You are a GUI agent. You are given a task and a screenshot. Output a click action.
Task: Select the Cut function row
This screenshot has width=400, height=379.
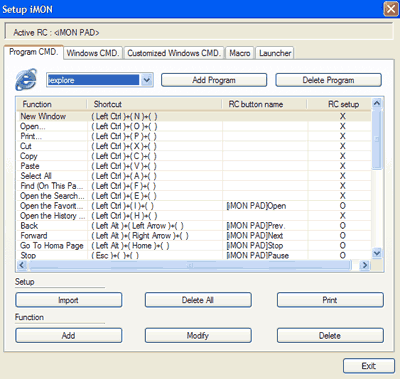pos(194,146)
